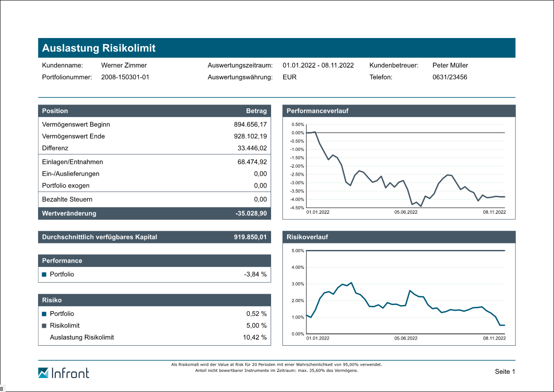The image size is (554, 392).
Task: Click the Infront logo icon in footer
Action: 43,373
